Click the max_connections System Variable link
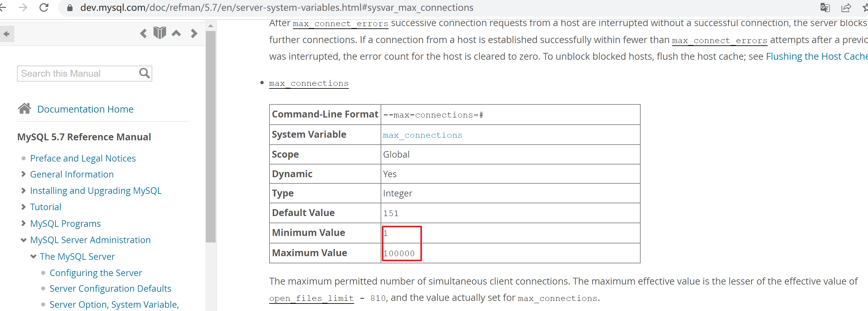This screenshot has height=311, width=868. (422, 135)
